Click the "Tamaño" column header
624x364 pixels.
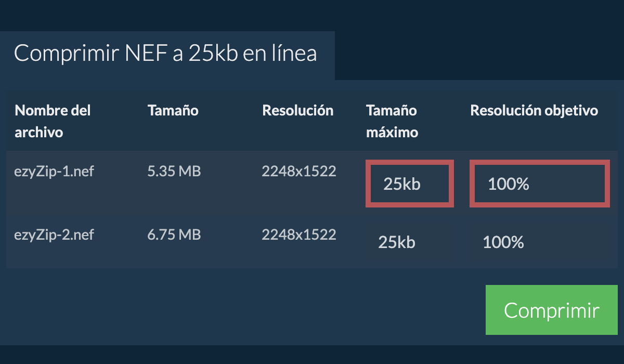pos(173,110)
